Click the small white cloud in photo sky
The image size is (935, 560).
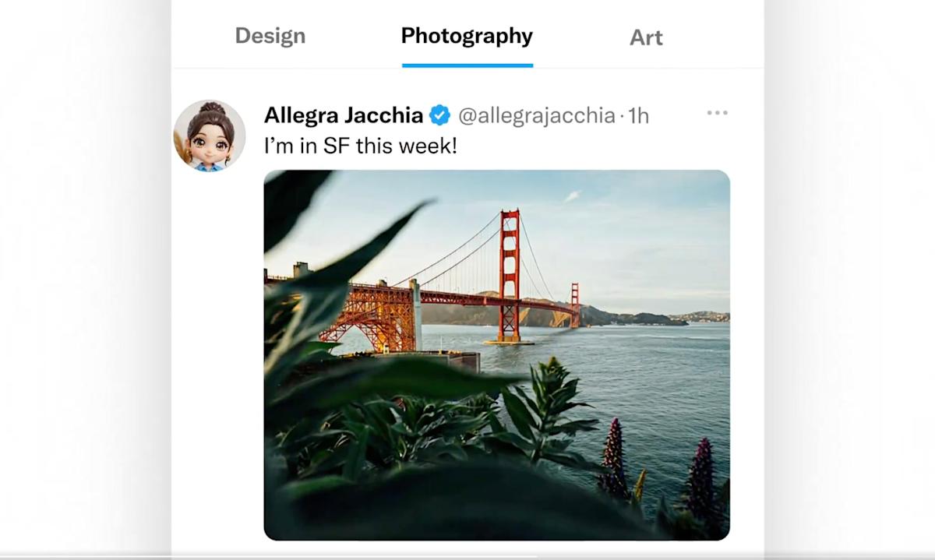coord(572,196)
